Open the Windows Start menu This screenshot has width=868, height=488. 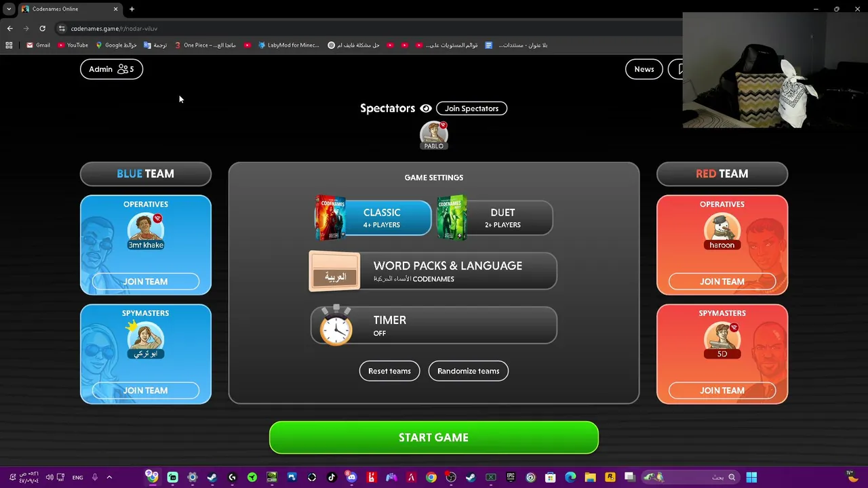[x=751, y=477]
